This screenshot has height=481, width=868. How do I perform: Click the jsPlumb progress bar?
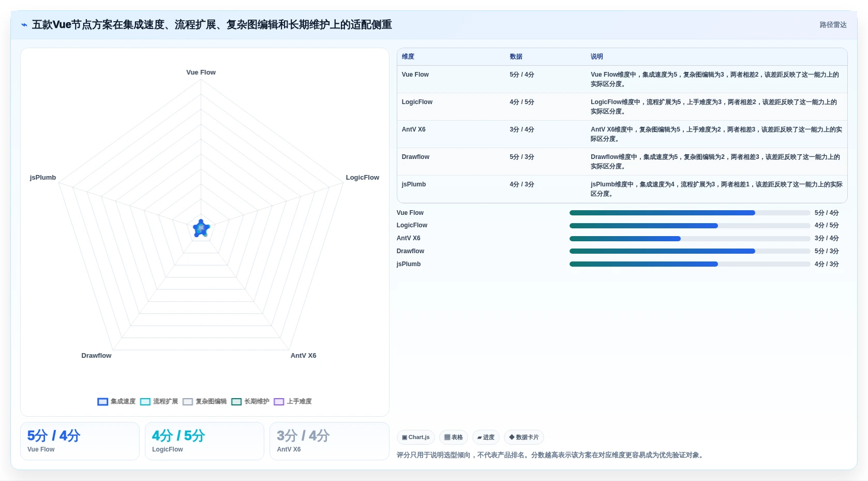690,264
